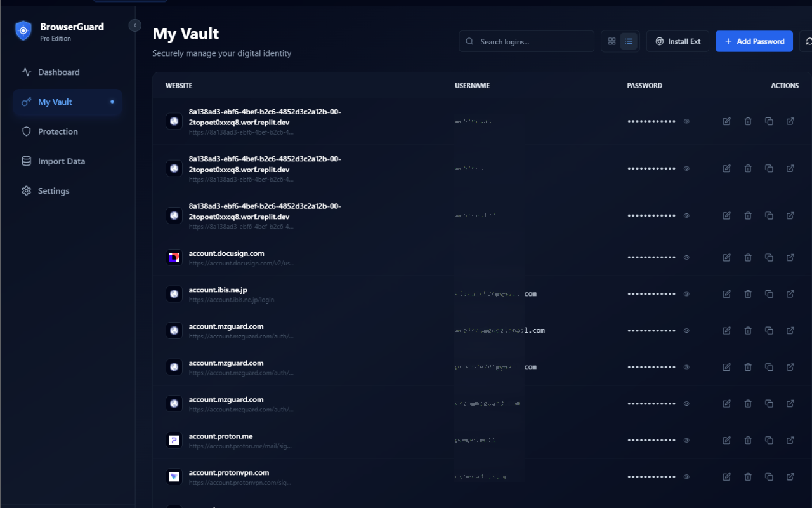
Task: Show the hidden password for account.proton.me
Action: click(x=686, y=440)
